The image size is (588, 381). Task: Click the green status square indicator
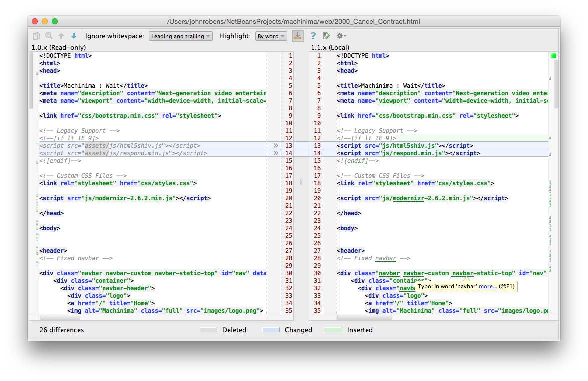point(553,55)
